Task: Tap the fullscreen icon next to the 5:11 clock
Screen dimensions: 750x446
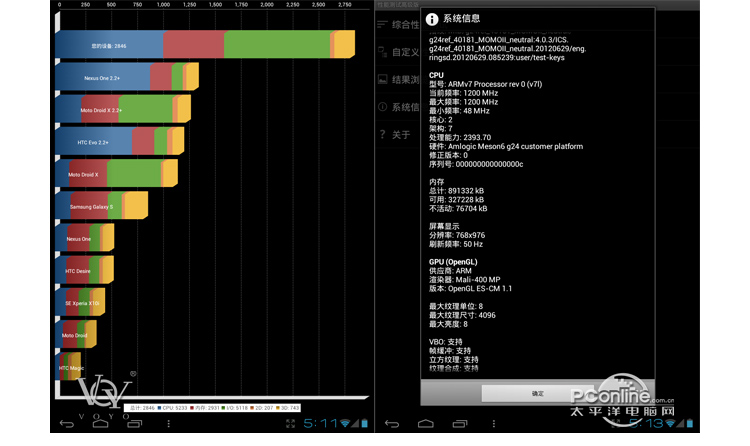Action: (x=290, y=424)
